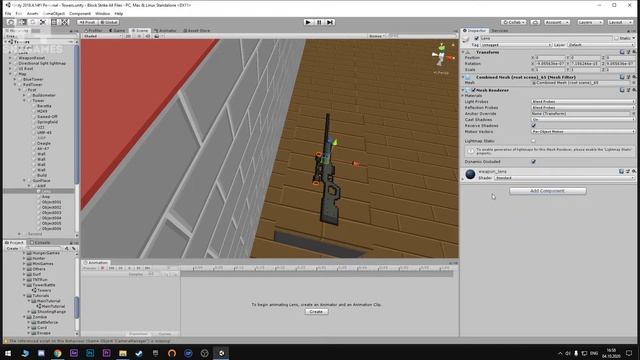Viewport: 640px width, 360px height.
Task: Switch to the Game tab
Action: (x=117, y=31)
